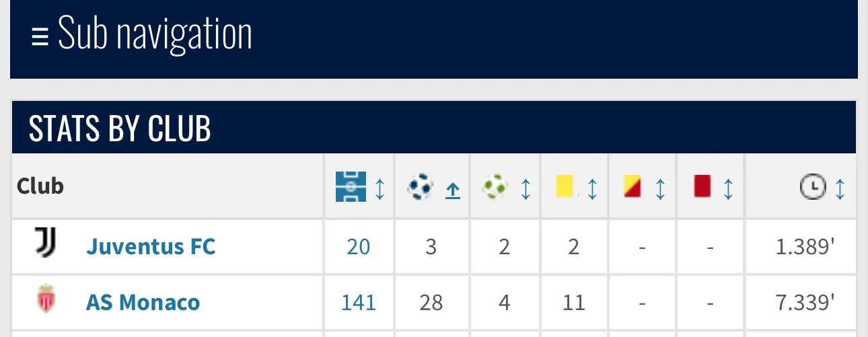Image resolution: width=868 pixels, height=337 pixels.
Task: Open Juventus 20 appearances link
Action: point(359,247)
